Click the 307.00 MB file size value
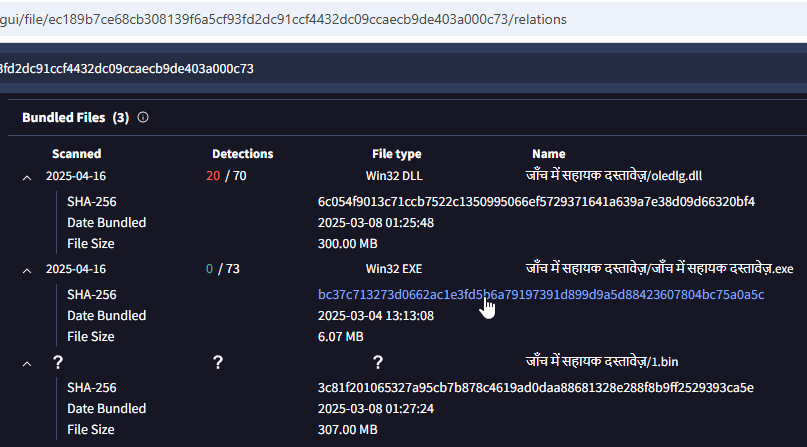Viewport: 807px width, 447px height. (347, 430)
